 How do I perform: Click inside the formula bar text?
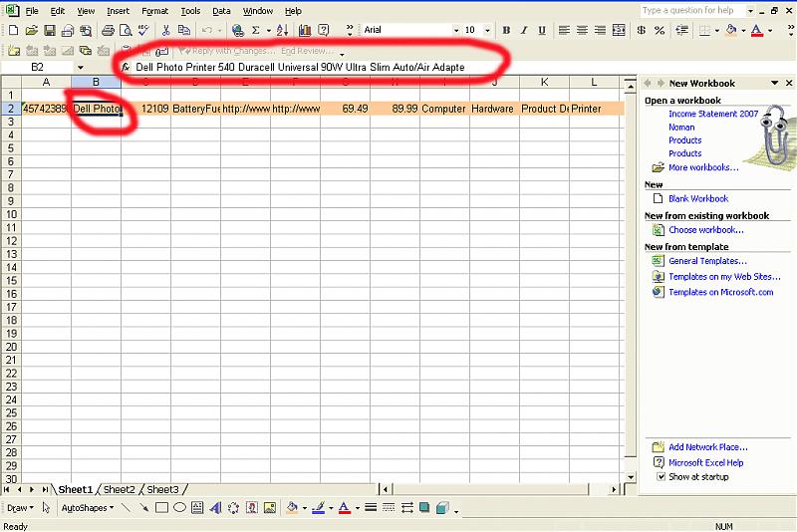(x=299, y=67)
